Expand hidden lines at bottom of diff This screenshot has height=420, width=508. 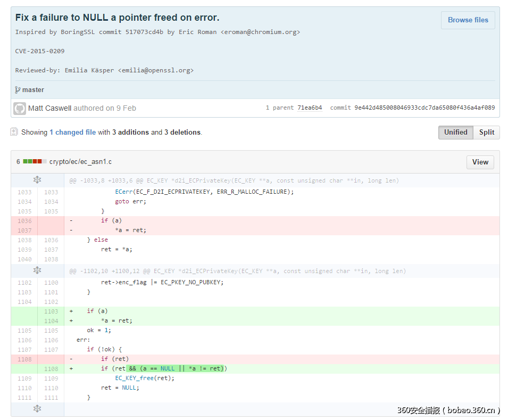point(37,409)
